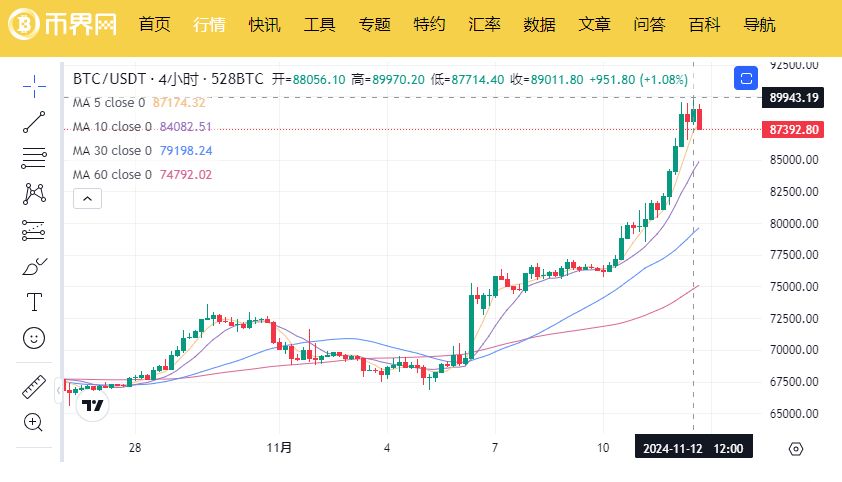
Task: Open the Fibonacci retracement tool
Action: point(34,158)
